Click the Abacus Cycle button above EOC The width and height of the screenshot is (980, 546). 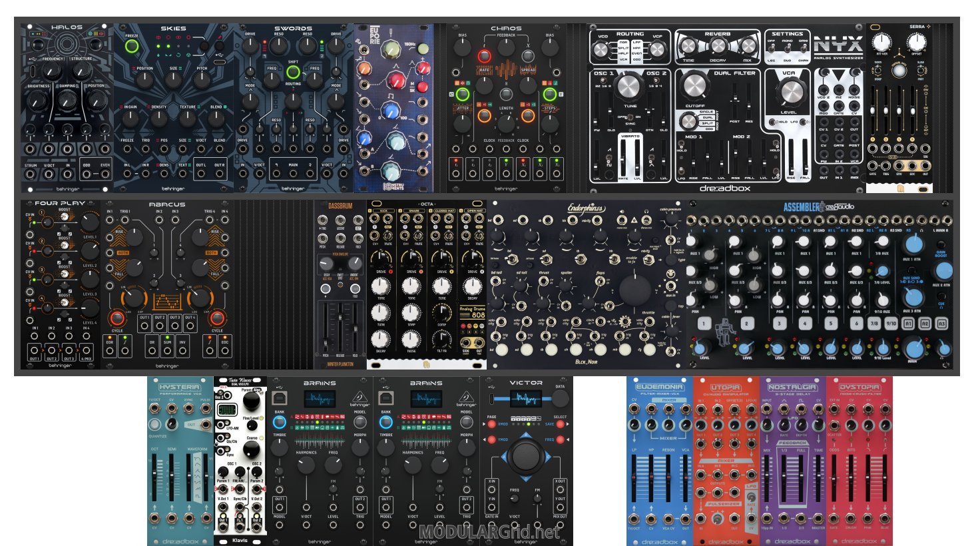tap(217, 318)
